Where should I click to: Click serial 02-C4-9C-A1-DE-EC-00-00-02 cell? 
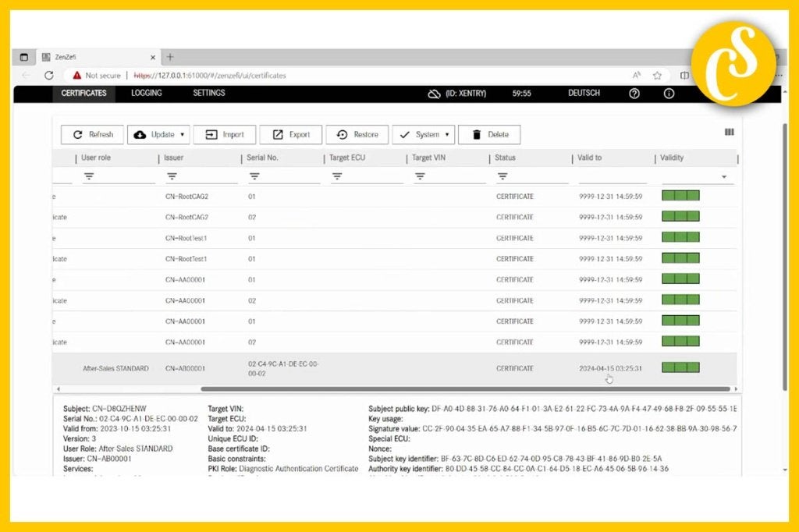[283, 368]
